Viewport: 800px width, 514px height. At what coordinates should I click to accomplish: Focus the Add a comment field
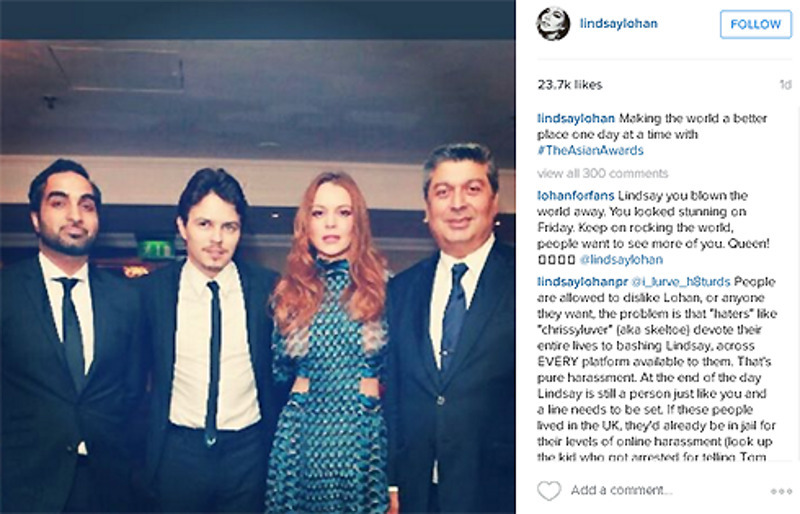click(621, 491)
